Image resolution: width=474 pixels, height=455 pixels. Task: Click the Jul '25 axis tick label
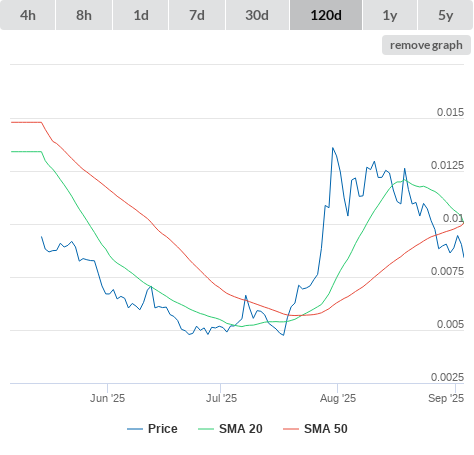(x=221, y=398)
